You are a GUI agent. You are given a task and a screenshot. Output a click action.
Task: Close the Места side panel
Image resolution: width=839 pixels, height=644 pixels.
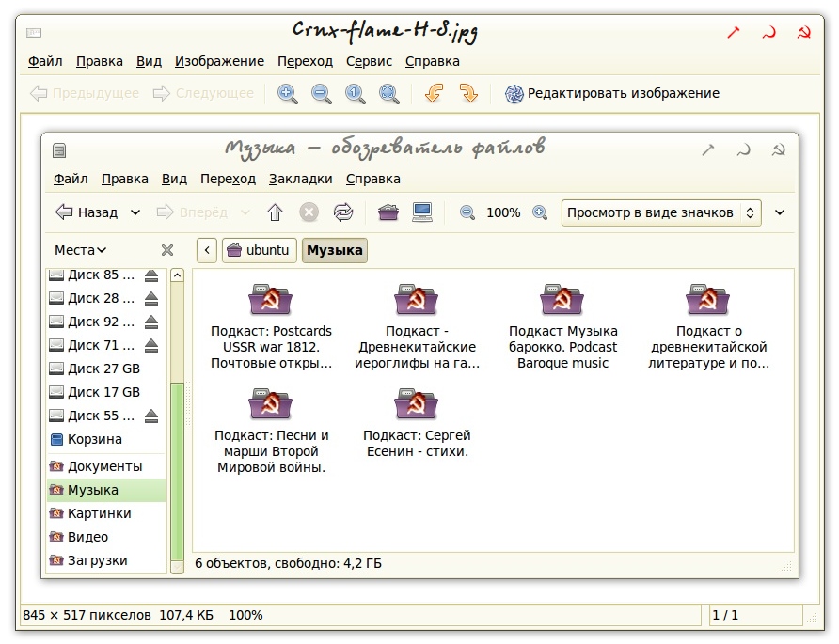tap(167, 250)
